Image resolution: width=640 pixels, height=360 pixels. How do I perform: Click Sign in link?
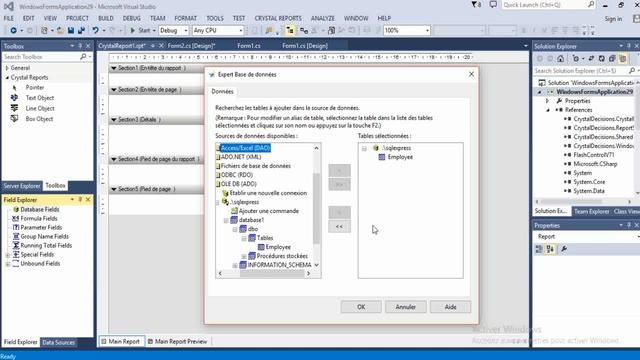click(613, 19)
